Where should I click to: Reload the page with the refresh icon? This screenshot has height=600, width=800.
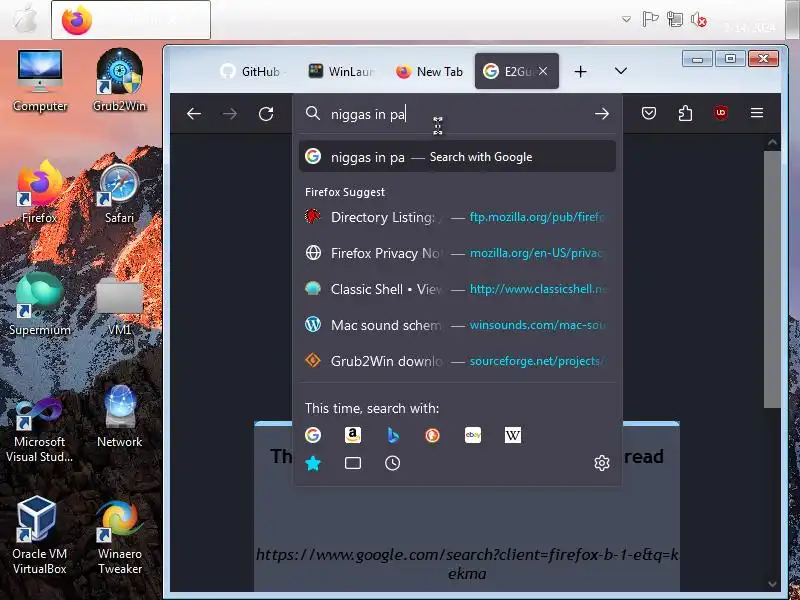266,113
